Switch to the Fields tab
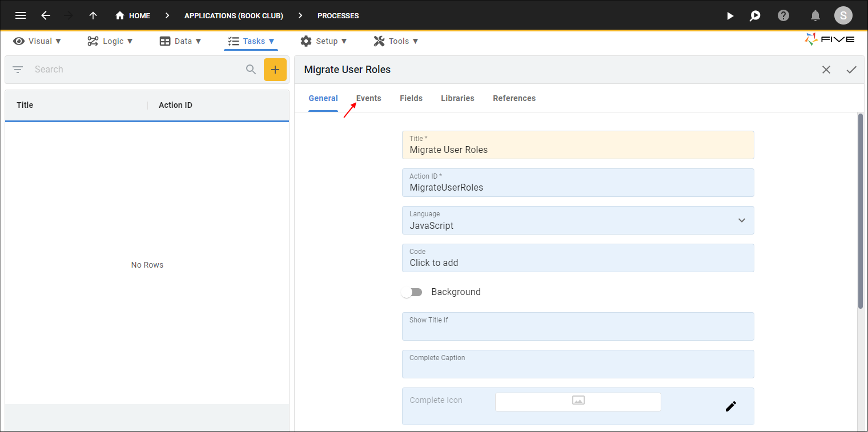Viewport: 868px width, 432px height. point(411,98)
